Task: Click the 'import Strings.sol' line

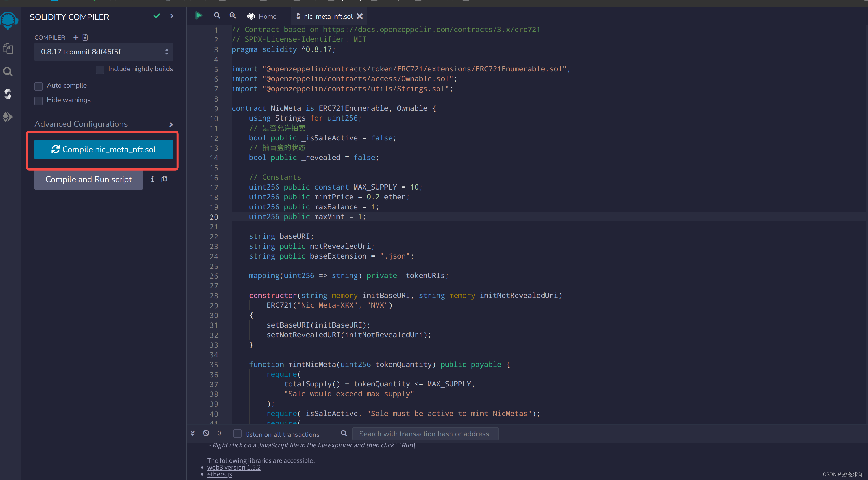Action: 342,89
